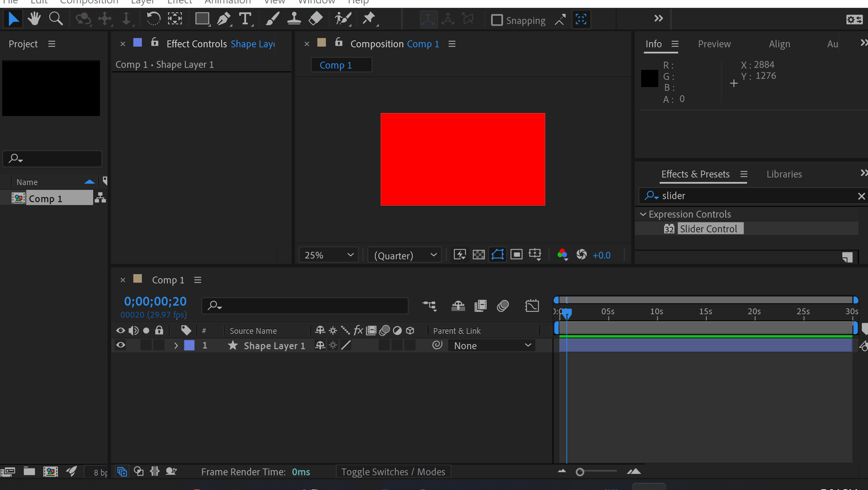Switch to the Libraries tab
Viewport: 868px width, 490px height.
coord(784,174)
